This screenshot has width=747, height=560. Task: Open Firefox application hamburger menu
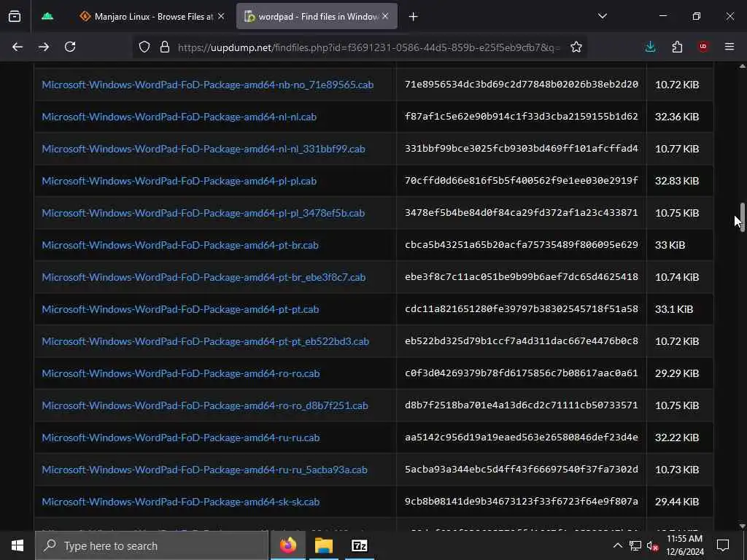729,47
